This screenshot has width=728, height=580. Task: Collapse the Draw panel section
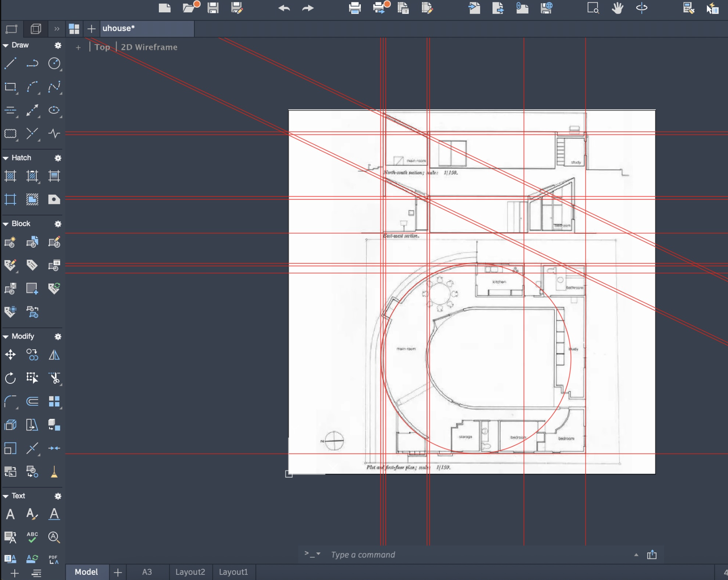[x=6, y=45]
